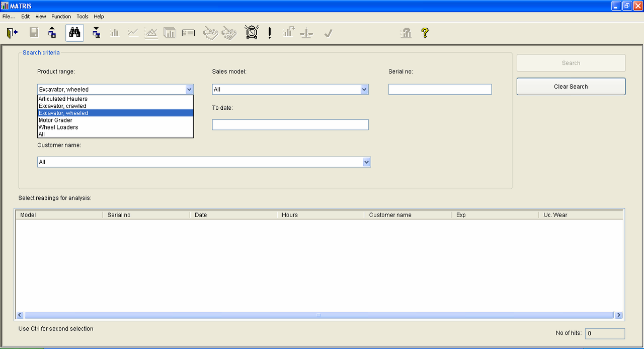Click the No of hits value field
This screenshot has height=349, width=644.
pyautogui.click(x=605, y=333)
